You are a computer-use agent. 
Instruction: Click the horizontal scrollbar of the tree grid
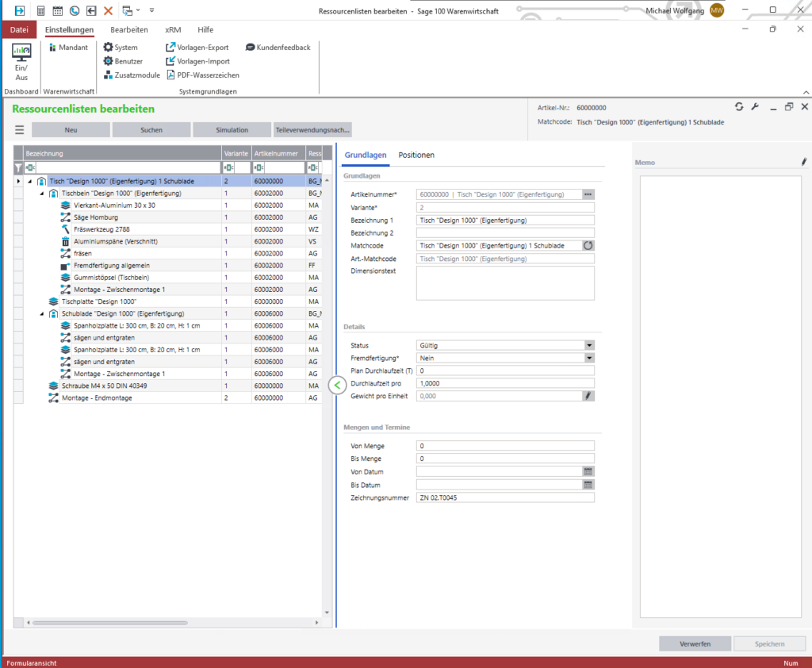coord(109,623)
